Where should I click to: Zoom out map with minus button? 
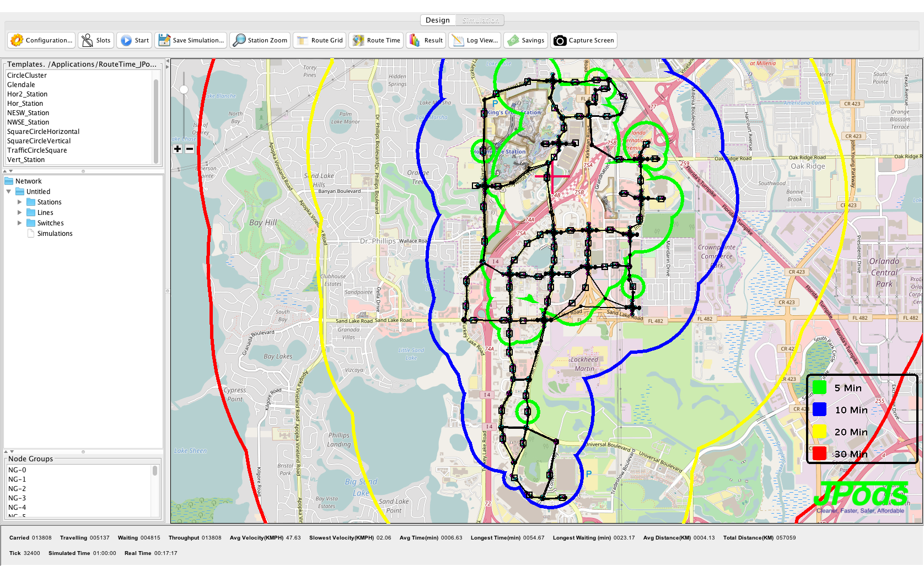pos(190,149)
